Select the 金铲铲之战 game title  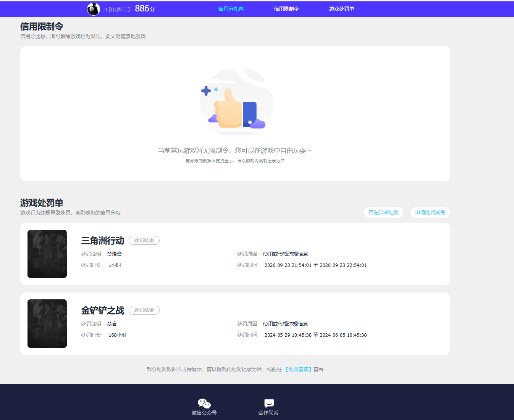103,310
